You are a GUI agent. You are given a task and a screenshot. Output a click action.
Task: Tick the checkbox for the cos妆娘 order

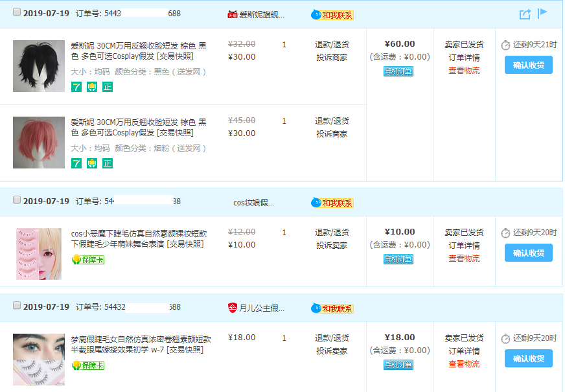(x=16, y=200)
